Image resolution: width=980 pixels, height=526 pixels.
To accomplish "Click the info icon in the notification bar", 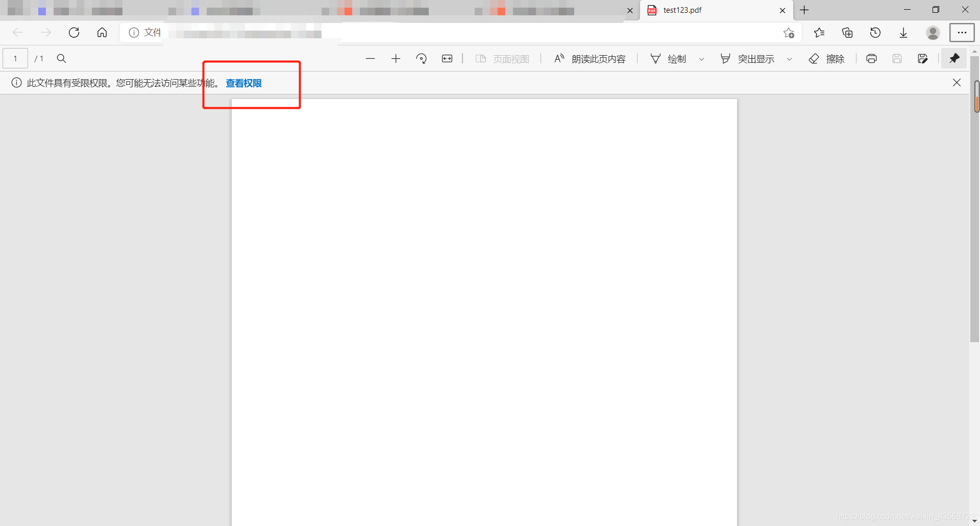I will (x=16, y=83).
